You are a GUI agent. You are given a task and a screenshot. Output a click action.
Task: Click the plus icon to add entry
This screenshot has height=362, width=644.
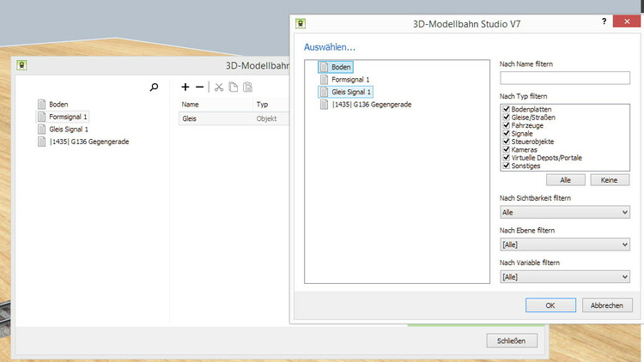[185, 87]
